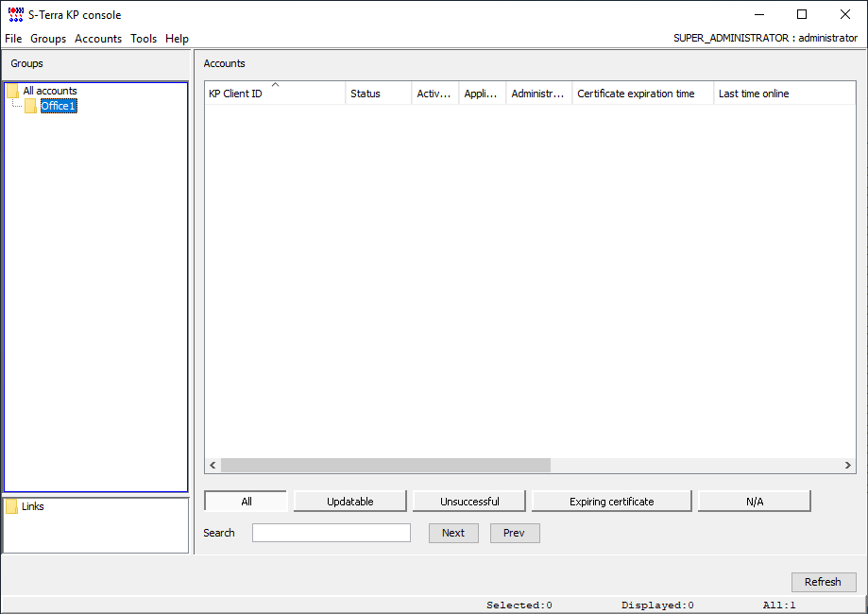Show All accounts filter
Screen dimensions: 868x614
pos(247,501)
